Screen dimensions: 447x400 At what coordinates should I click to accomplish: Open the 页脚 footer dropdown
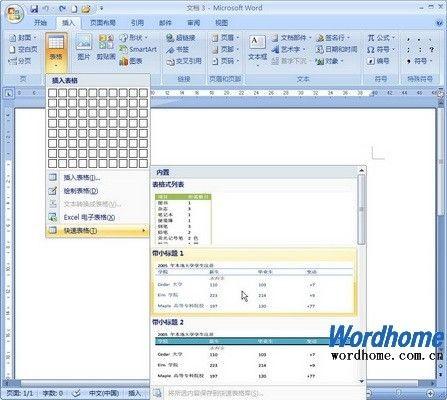226,49
